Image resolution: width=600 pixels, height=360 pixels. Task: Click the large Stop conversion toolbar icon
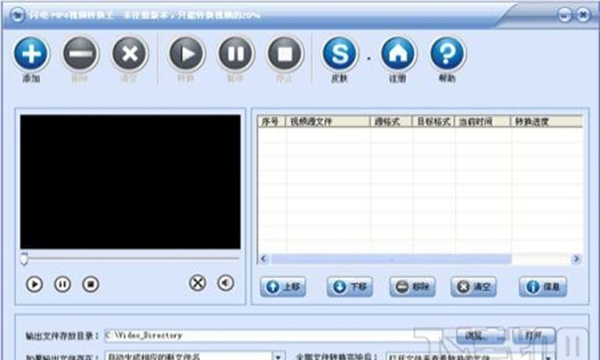pyautogui.click(x=285, y=54)
